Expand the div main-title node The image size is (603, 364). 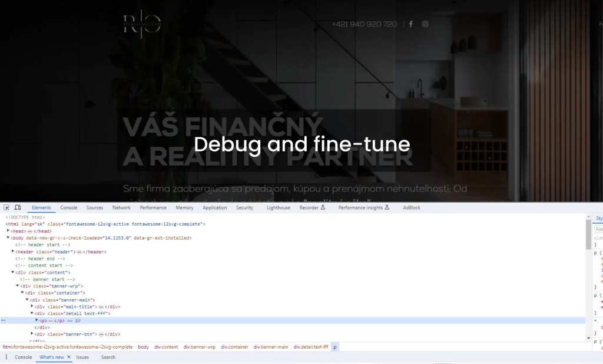pyautogui.click(x=32, y=306)
